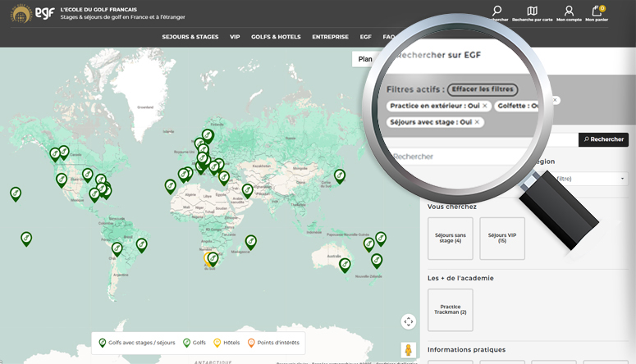The height and width of the screenshot is (364, 636).
Task: Open the ENTREPRISE menu
Action: coord(330,37)
